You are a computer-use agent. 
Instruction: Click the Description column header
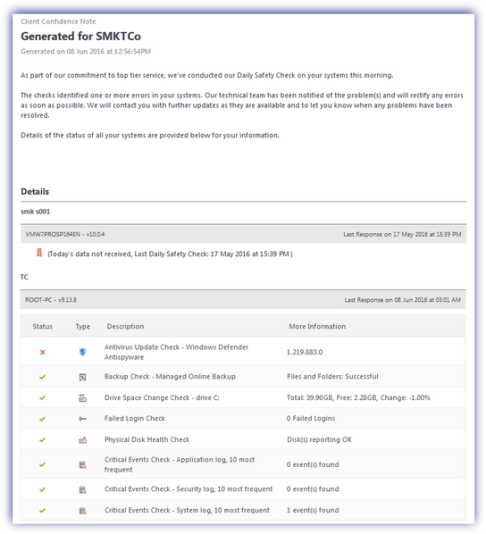click(125, 326)
